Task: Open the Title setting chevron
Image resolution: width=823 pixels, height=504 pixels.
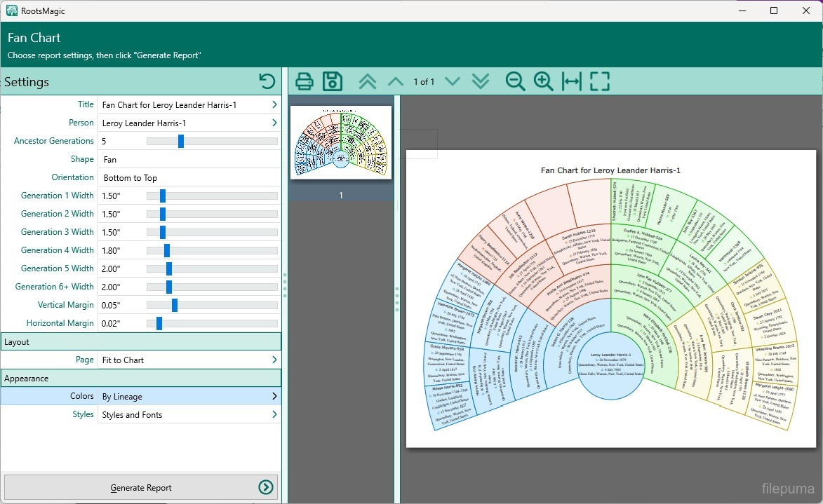Action: 274,104
